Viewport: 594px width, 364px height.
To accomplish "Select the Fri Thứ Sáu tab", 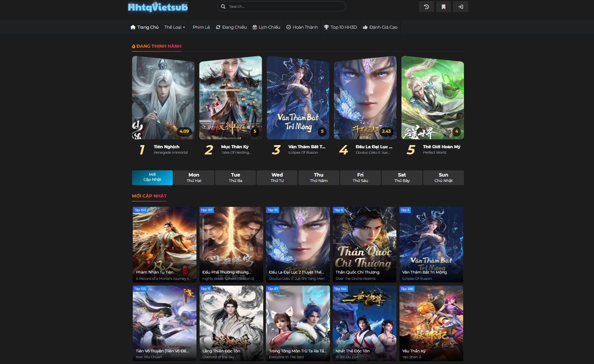I will [360, 177].
